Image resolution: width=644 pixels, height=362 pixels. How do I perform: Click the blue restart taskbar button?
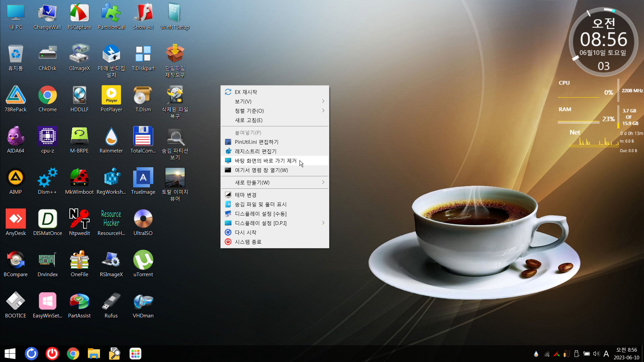click(32, 354)
